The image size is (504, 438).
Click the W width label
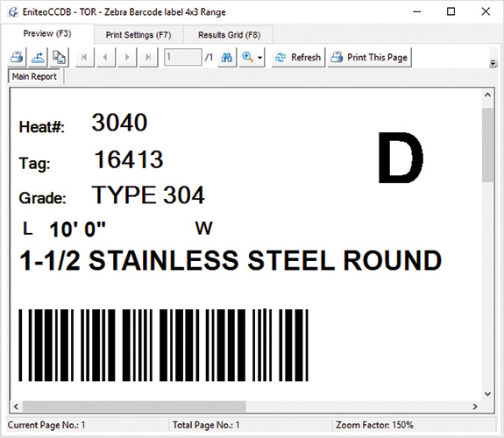point(203,229)
